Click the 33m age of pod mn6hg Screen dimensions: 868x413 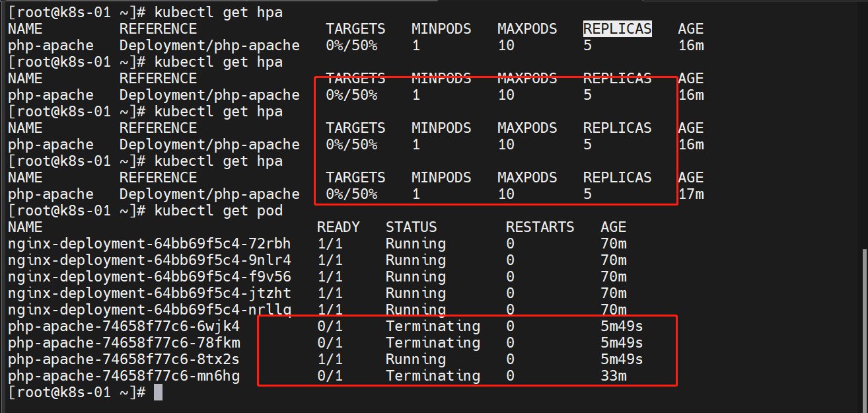click(614, 376)
